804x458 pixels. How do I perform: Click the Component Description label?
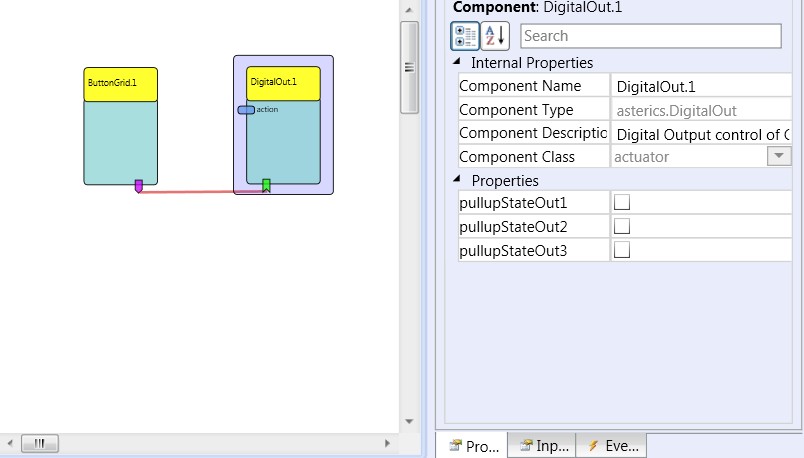click(533, 133)
